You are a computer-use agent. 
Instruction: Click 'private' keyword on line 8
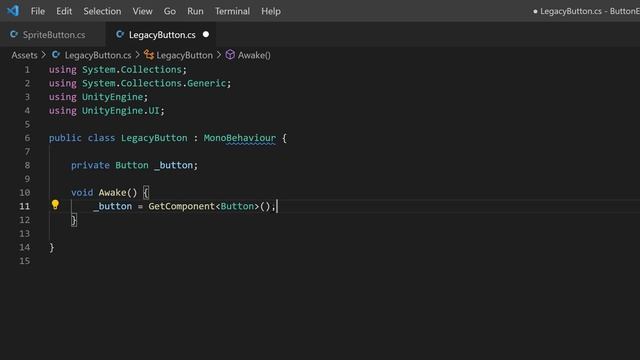pos(90,165)
